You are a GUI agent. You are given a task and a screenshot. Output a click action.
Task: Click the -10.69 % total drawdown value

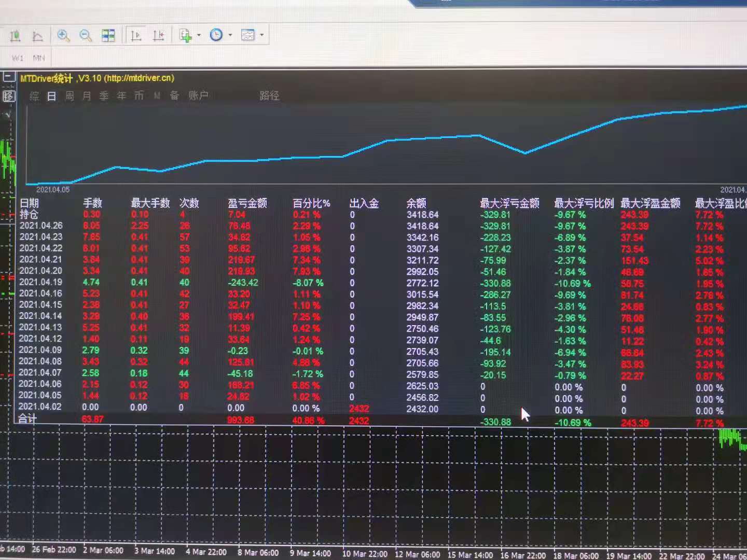[573, 423]
